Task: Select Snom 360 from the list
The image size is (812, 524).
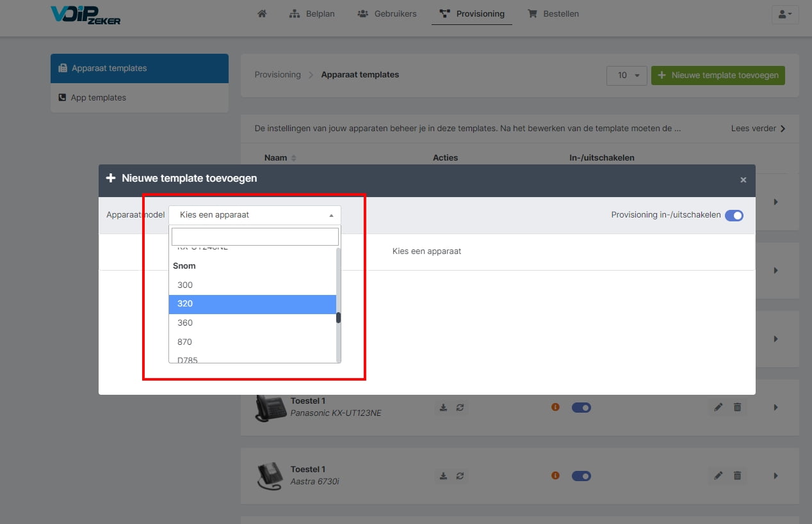Action: (252, 323)
